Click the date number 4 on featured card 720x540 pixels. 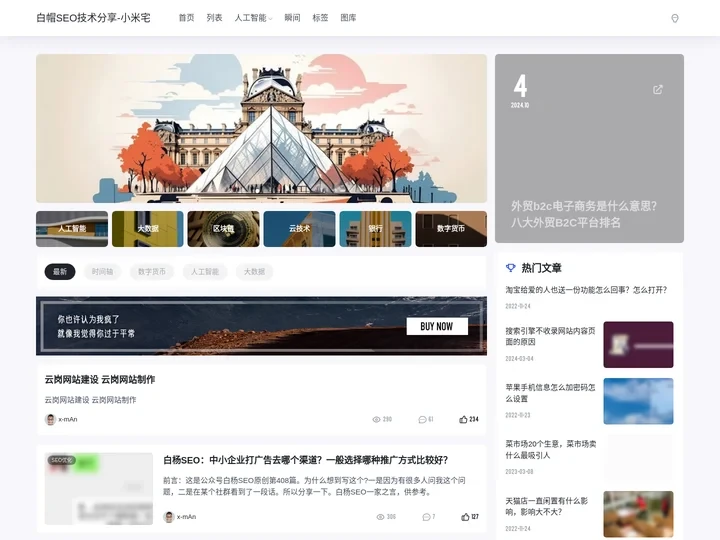tap(520, 86)
